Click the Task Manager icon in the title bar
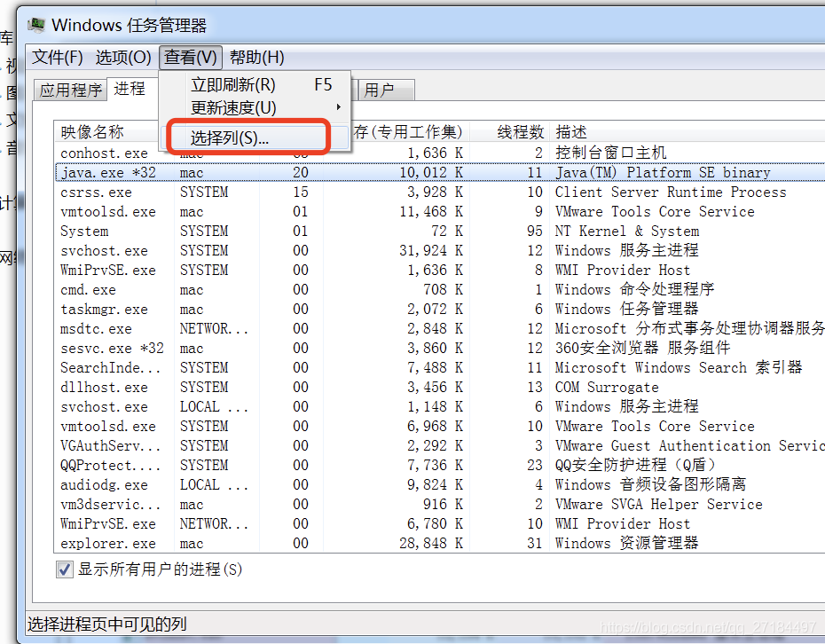 click(x=36, y=25)
